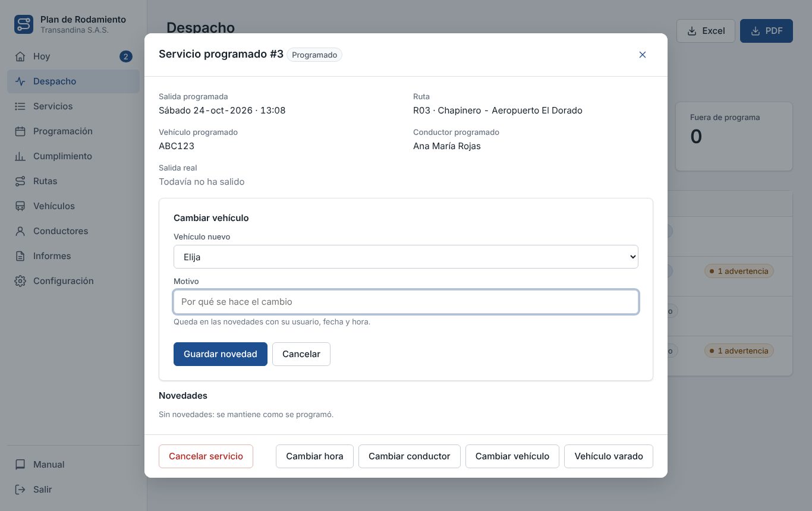Choose Cambiar conductor action

coord(410,456)
